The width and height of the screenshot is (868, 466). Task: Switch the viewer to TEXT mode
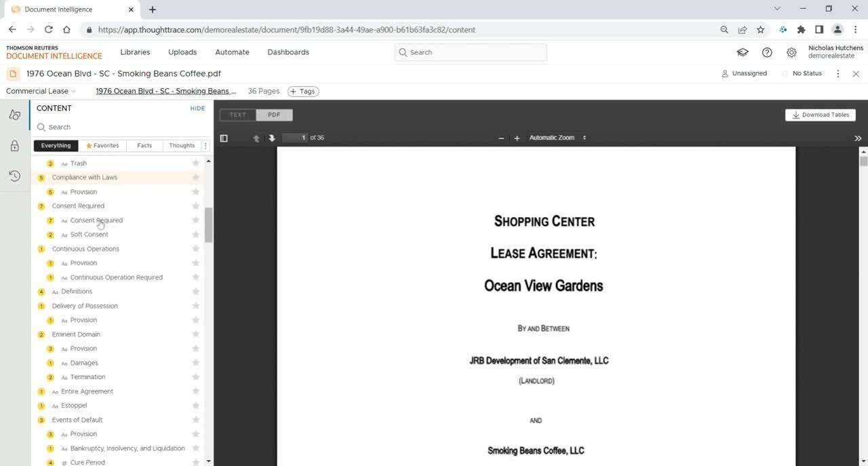[x=238, y=115]
